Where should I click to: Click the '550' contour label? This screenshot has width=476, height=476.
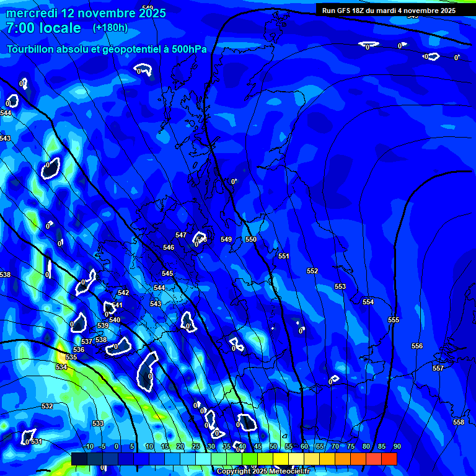[x=251, y=239]
